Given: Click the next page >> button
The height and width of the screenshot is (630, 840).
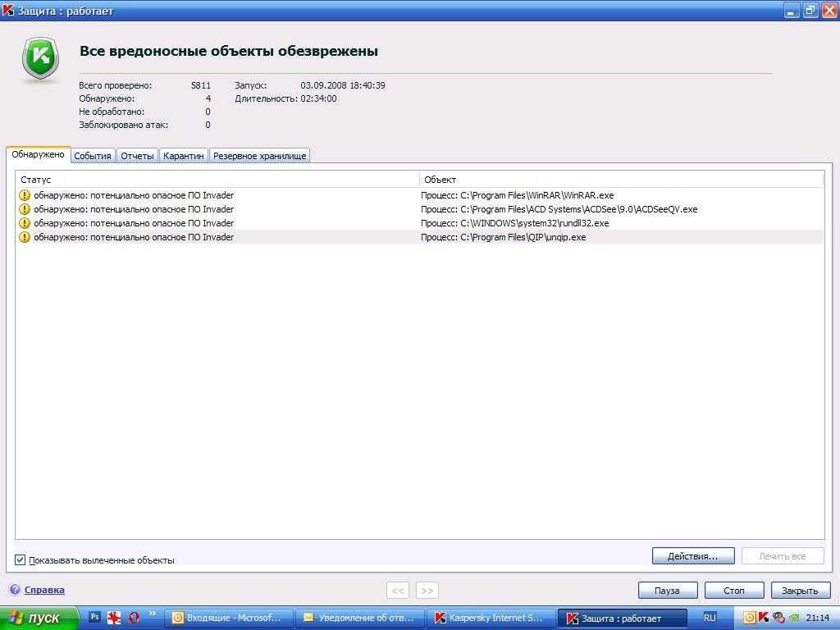Looking at the screenshot, I should point(427,591).
